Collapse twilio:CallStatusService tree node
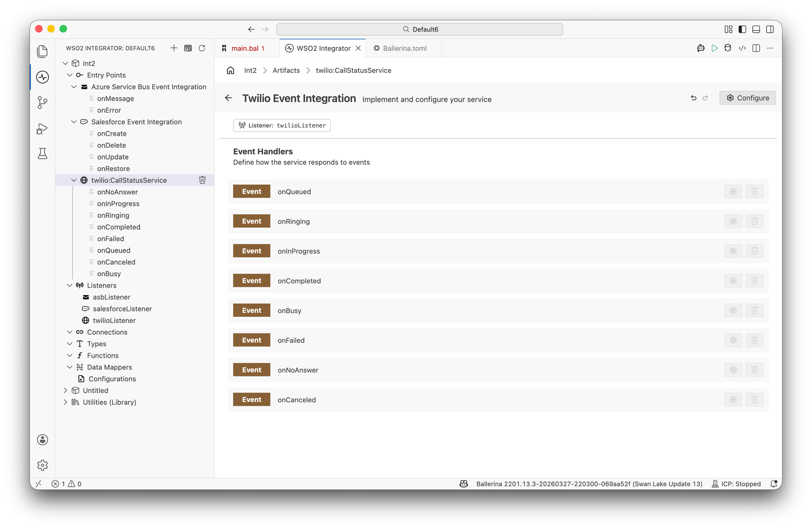 [74, 180]
